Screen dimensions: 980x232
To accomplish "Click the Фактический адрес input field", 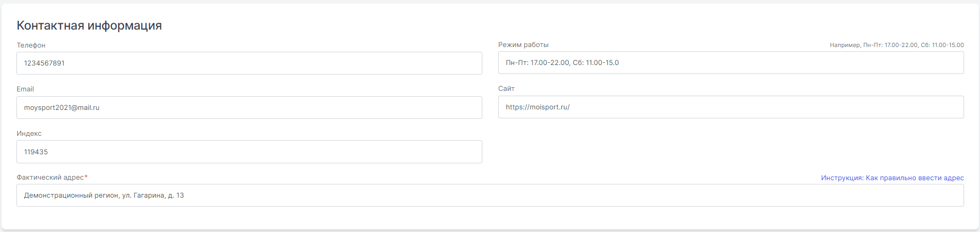I will 490,196.
